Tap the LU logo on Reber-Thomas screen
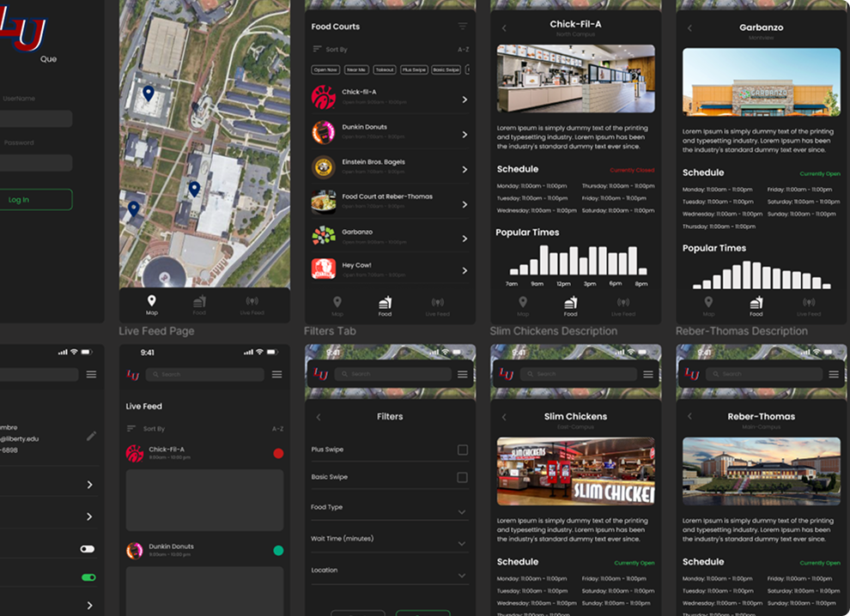The height and width of the screenshot is (616, 850). pos(692,374)
